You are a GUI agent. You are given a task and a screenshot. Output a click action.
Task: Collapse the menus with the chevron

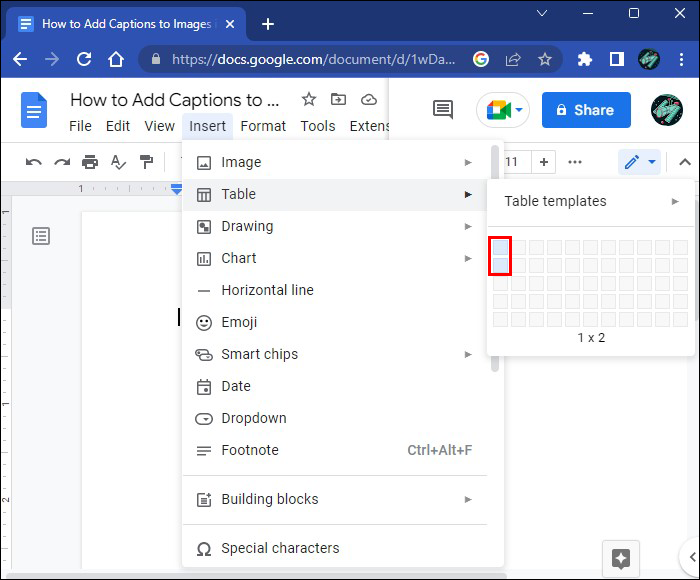[685, 162]
